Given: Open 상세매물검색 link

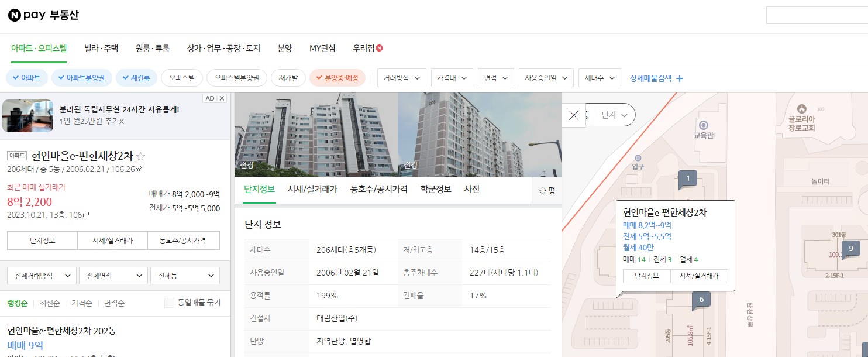Looking at the screenshot, I should pyautogui.click(x=652, y=78).
